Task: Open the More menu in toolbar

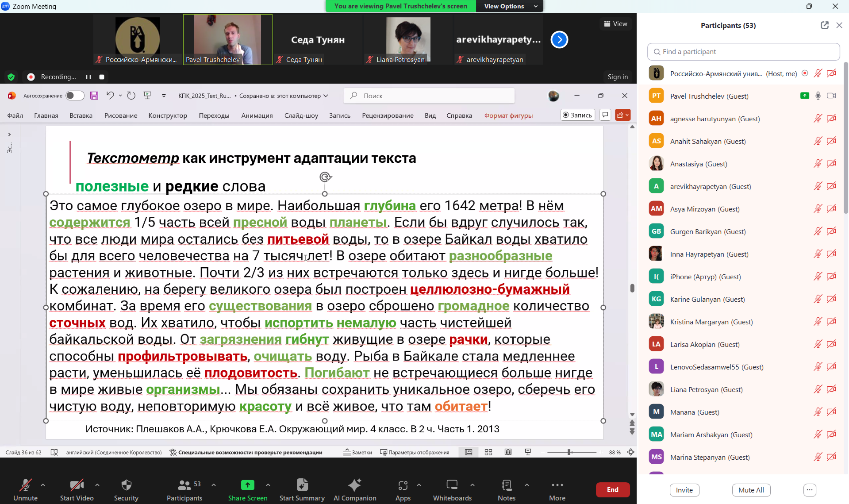Action: 557,489
